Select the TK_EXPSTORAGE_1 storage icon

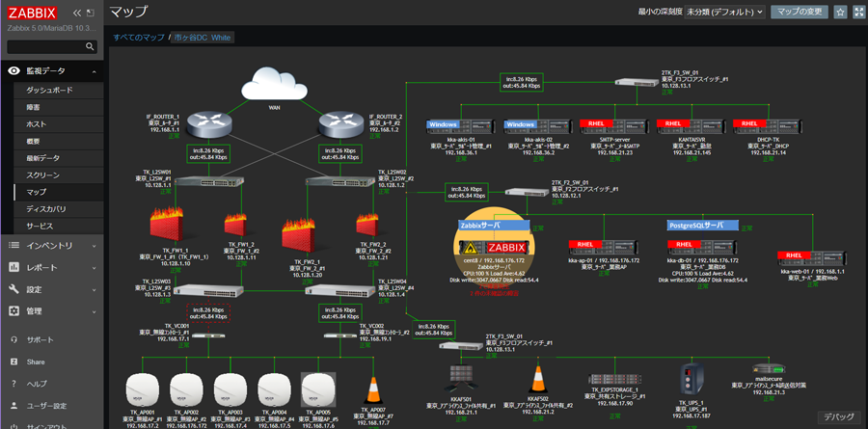pyautogui.click(x=615, y=381)
